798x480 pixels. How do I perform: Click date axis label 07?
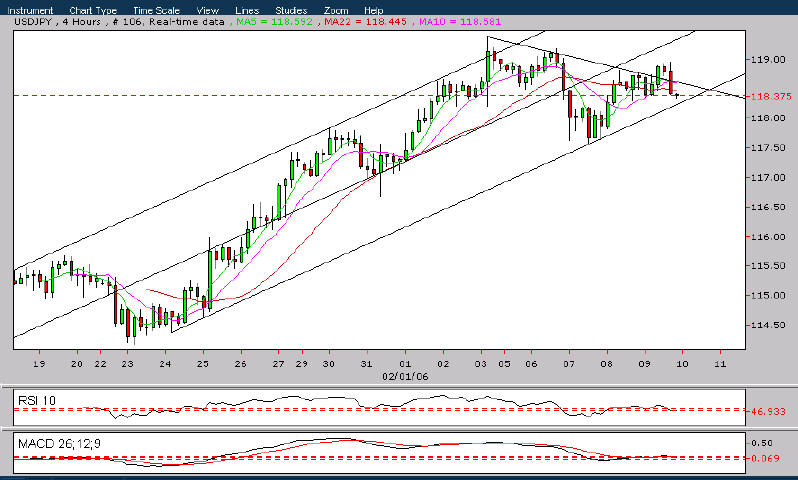[x=568, y=364]
